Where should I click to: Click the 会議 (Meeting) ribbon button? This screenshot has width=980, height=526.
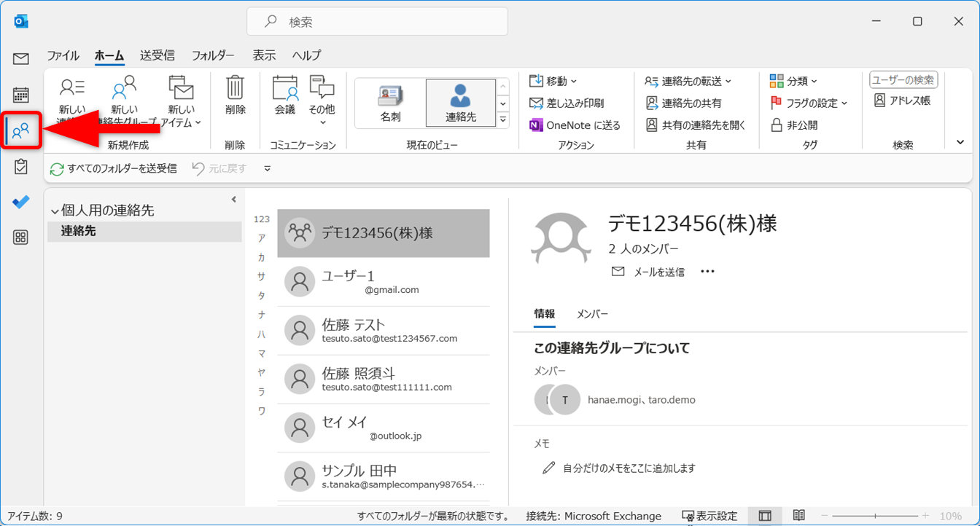coord(285,97)
